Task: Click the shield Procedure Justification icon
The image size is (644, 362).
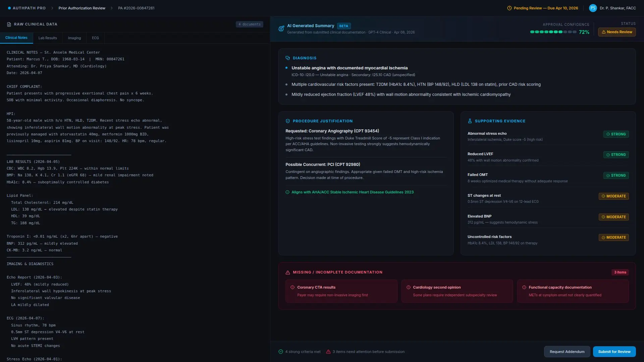Action: tap(287, 121)
